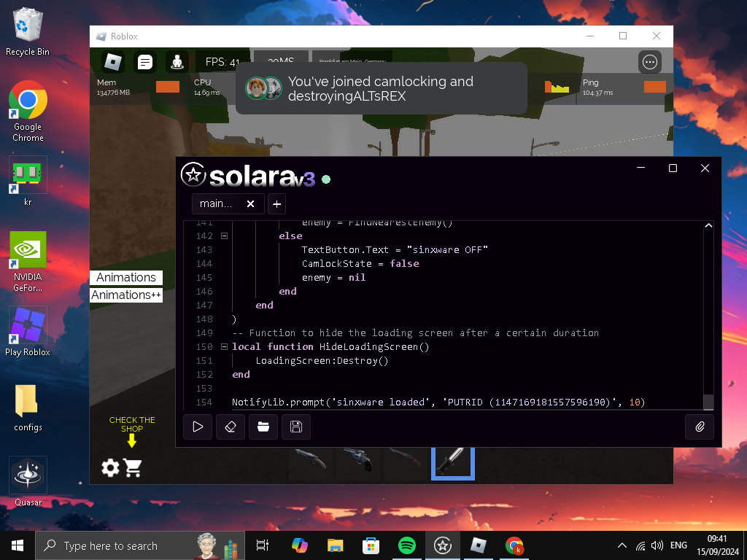Close the main script tab

pos(251,204)
